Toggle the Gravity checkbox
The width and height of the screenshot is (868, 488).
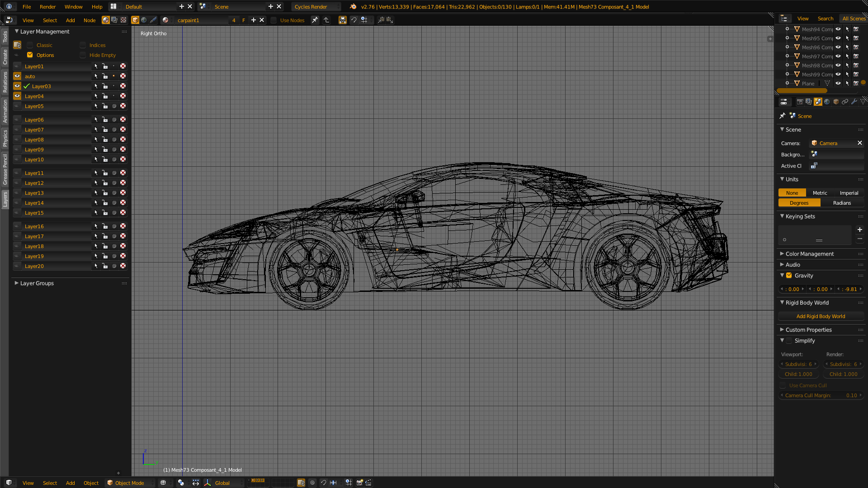[x=789, y=276]
